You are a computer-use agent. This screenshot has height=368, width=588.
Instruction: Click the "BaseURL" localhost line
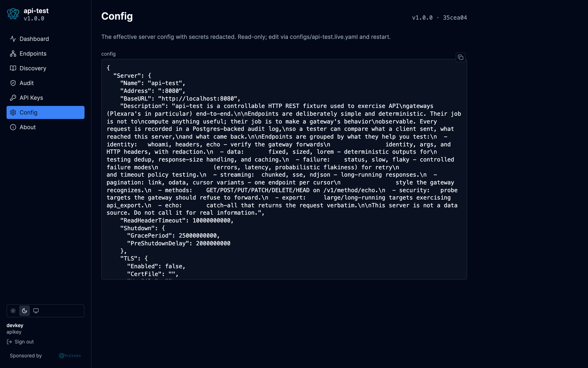[180, 99]
